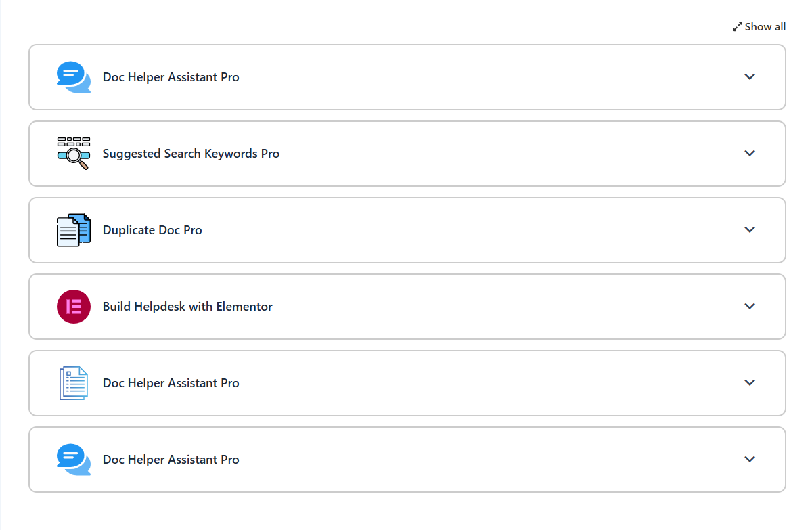Expand the Suggested Search Keywords Pro chevron
Image resolution: width=812 pixels, height=530 pixels.
pos(749,154)
